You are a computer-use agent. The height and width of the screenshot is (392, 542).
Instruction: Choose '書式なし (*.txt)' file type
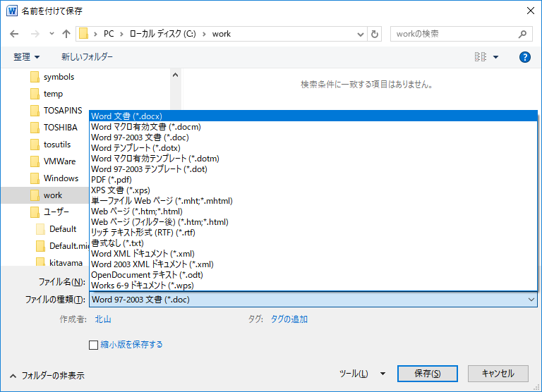313,243
